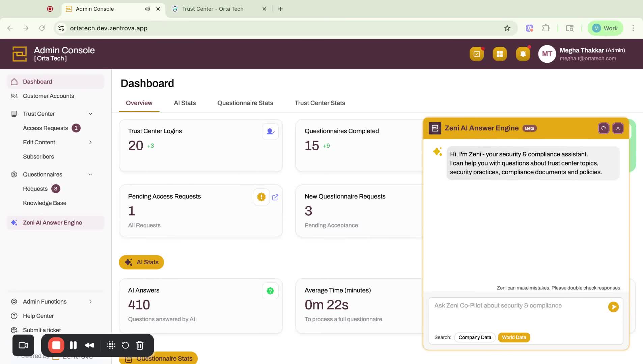Expand the Admin Functions submenu
The height and width of the screenshot is (364, 643).
coord(90,302)
